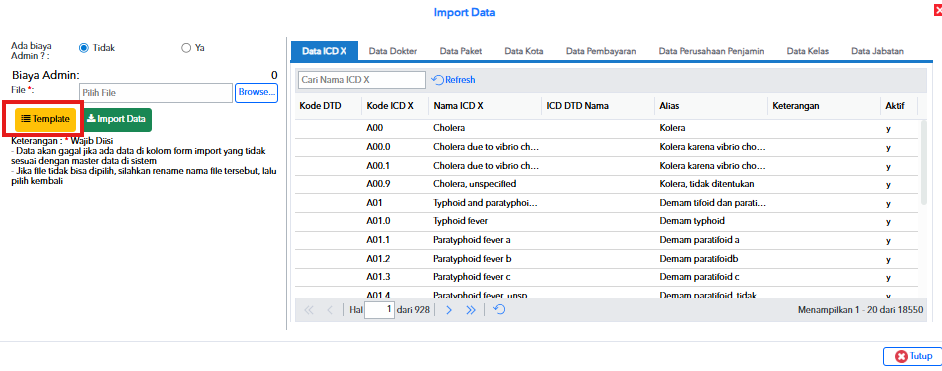The image size is (942, 371).
Task: Select the row with code A00.0
Action: click(607, 147)
